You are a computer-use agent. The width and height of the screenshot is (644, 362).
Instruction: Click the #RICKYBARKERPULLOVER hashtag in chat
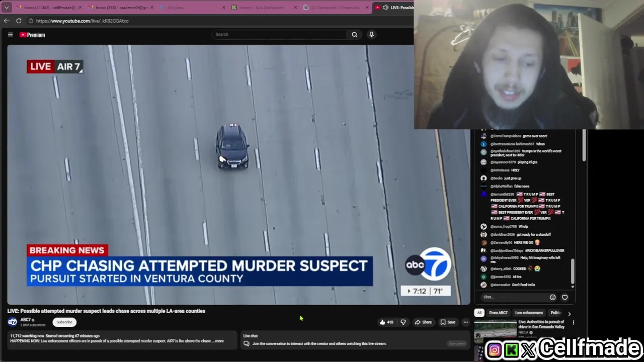point(544,250)
